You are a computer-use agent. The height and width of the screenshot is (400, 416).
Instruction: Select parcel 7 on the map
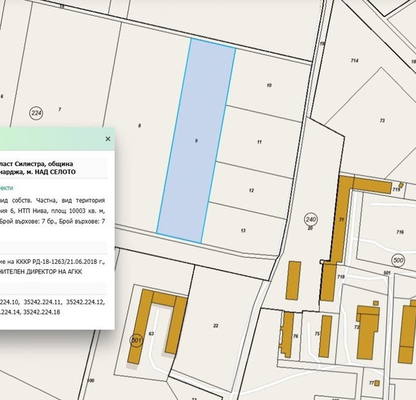click(60, 109)
